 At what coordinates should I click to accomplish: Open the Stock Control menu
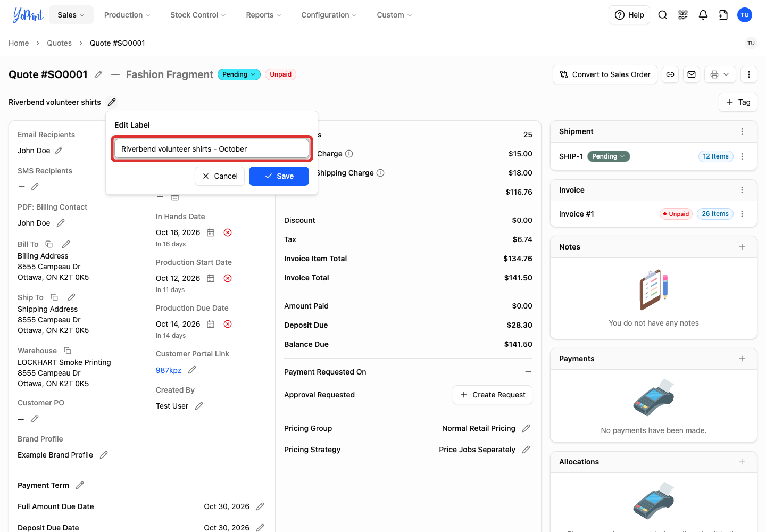[198, 15]
